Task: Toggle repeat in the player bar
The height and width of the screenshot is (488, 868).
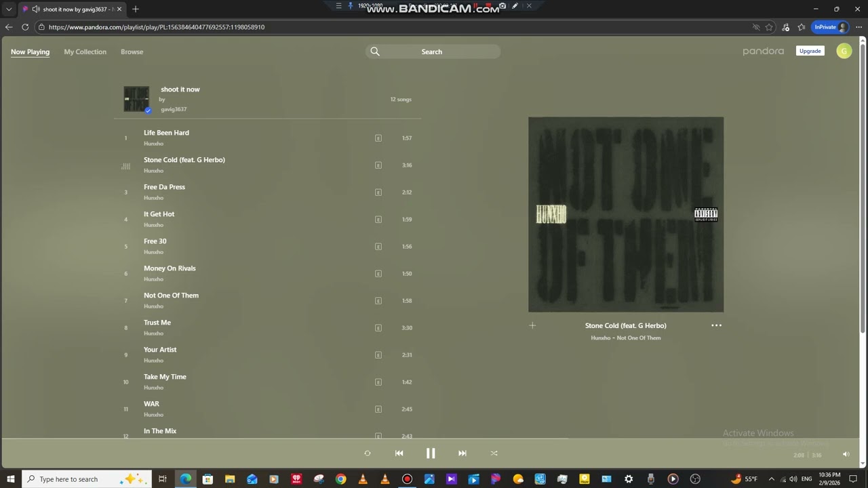Action: (368, 453)
